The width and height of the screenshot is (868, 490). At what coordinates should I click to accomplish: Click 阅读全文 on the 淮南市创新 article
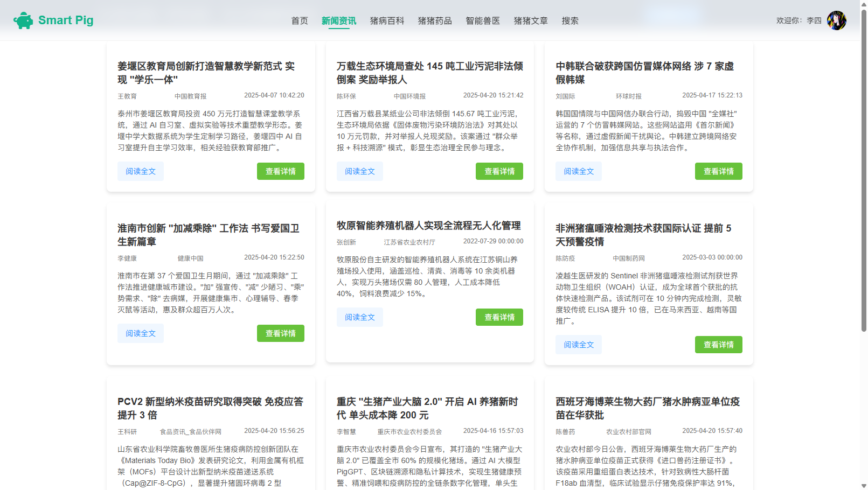pyautogui.click(x=141, y=333)
